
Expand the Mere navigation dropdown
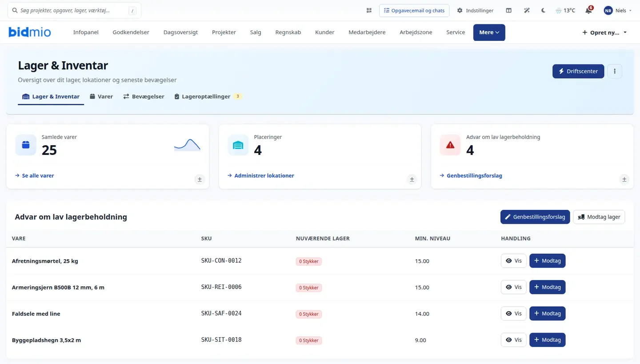(x=489, y=32)
